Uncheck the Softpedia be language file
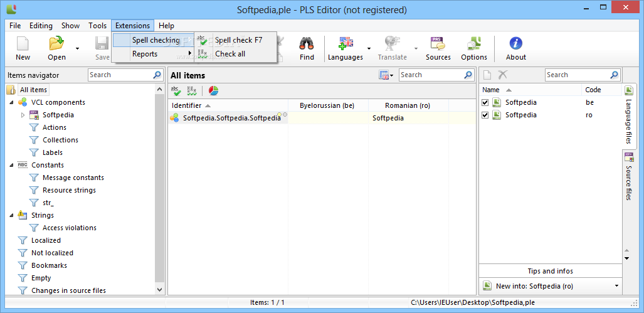 point(485,102)
